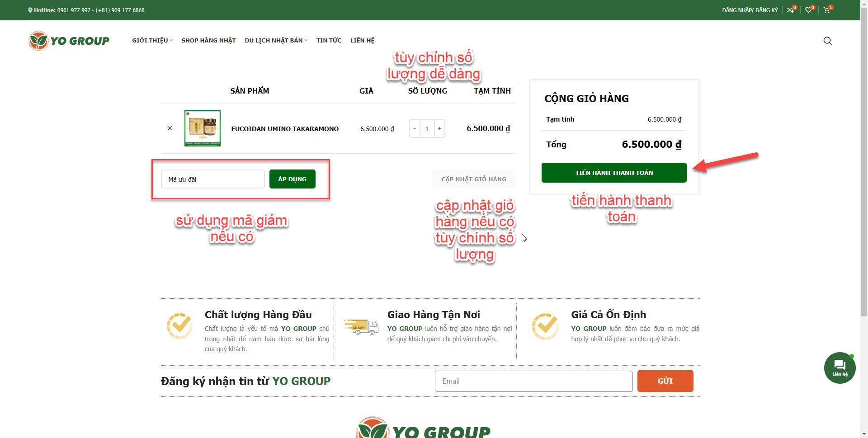Click the Sản phẩm column header

tap(250, 91)
